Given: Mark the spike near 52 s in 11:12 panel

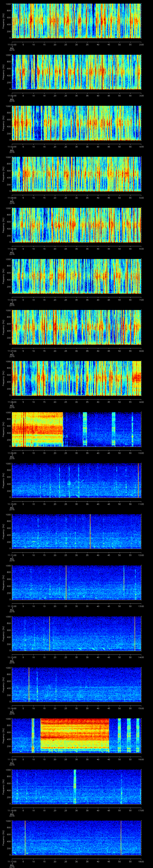Looking at the screenshot, I should (x=124, y=578).
